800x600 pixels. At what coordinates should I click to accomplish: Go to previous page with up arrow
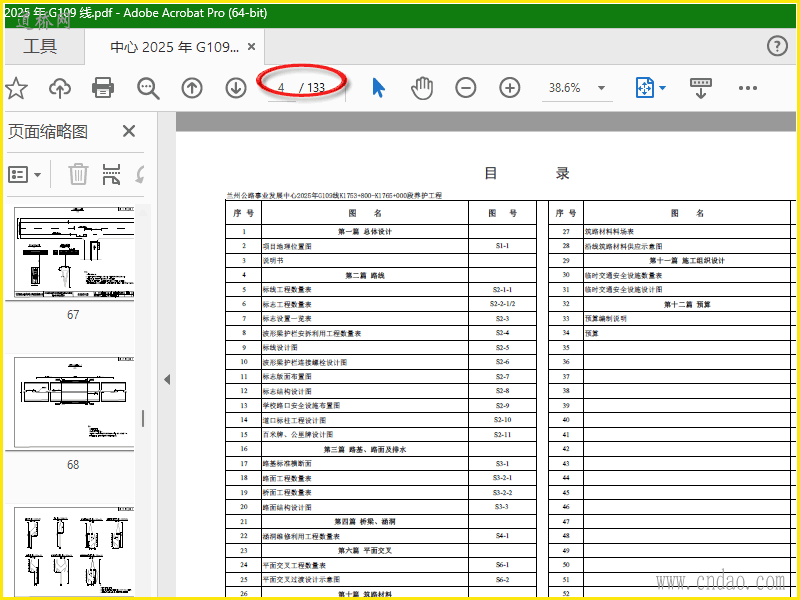pyautogui.click(x=192, y=88)
